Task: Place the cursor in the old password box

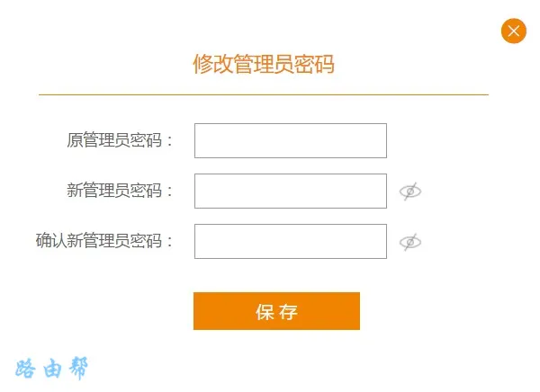Action: pyautogui.click(x=290, y=140)
